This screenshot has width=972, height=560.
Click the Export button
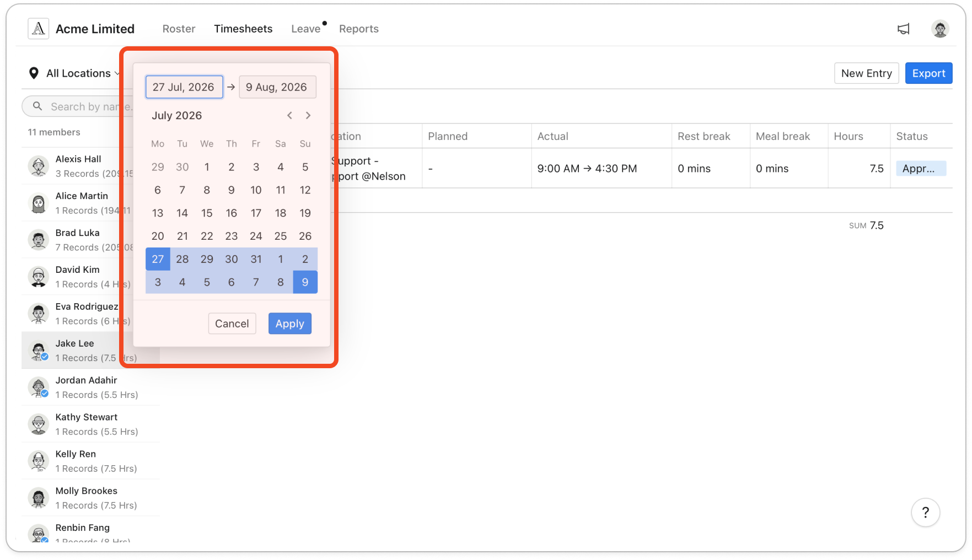(x=928, y=73)
